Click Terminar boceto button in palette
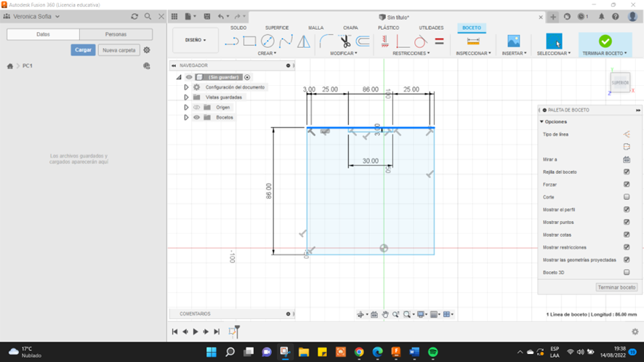644x362 pixels. pyautogui.click(x=616, y=287)
